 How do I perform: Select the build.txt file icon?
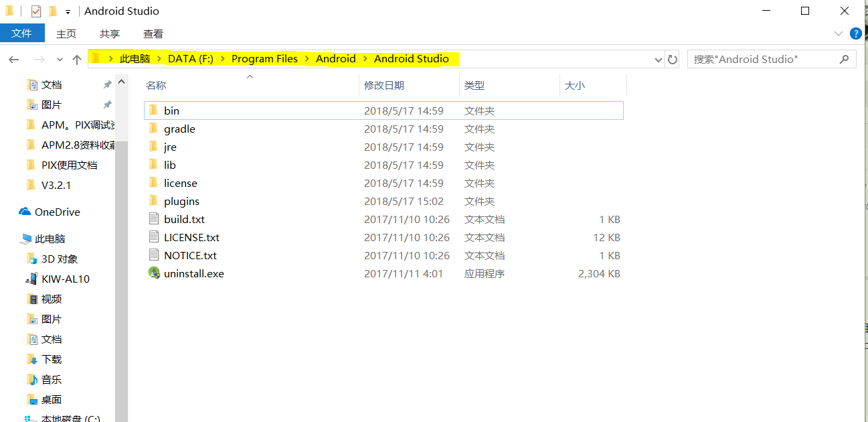(154, 219)
